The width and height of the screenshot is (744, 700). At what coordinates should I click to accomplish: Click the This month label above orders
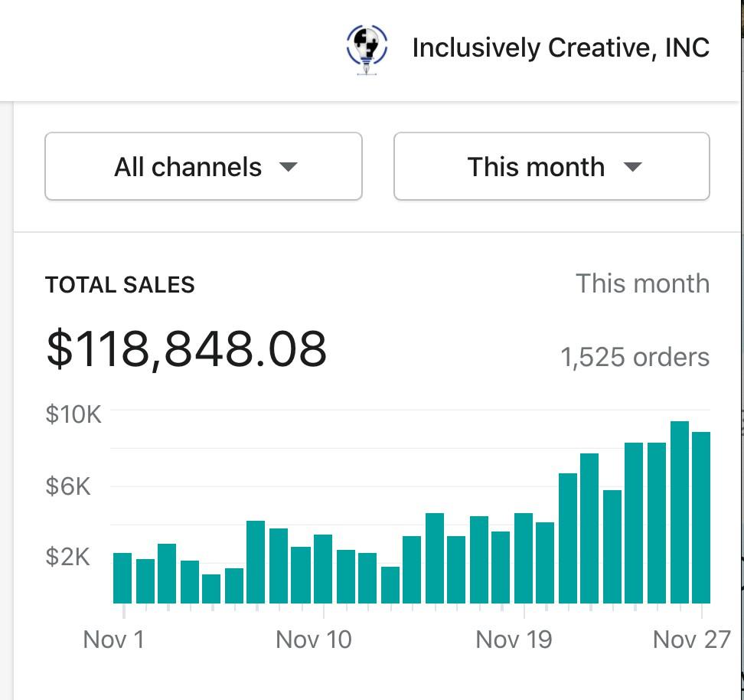coord(642,283)
